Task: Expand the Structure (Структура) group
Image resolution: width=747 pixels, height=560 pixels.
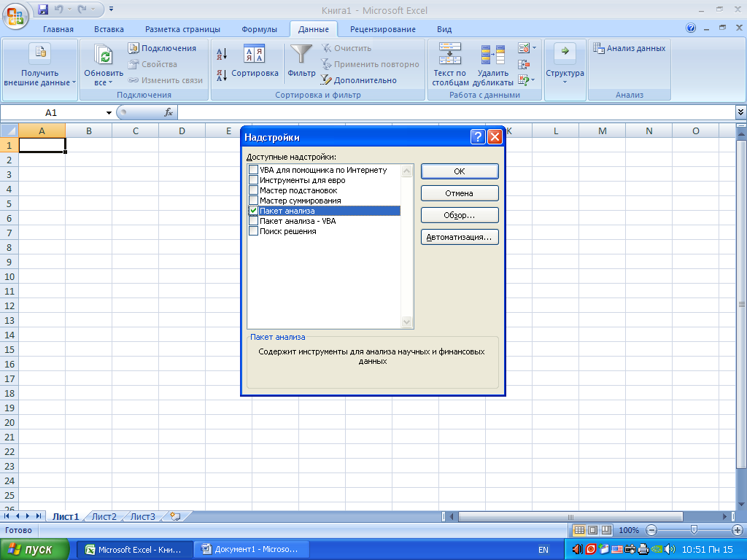Action: point(565,65)
